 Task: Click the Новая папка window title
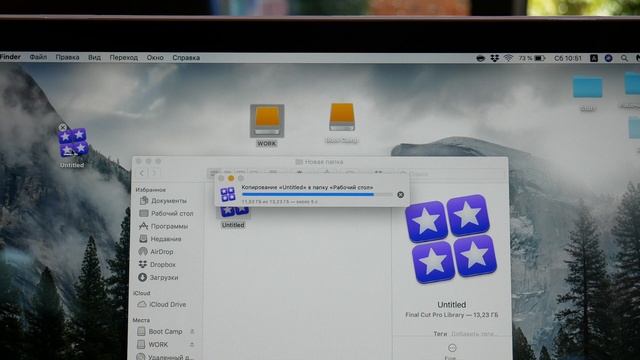(x=320, y=162)
